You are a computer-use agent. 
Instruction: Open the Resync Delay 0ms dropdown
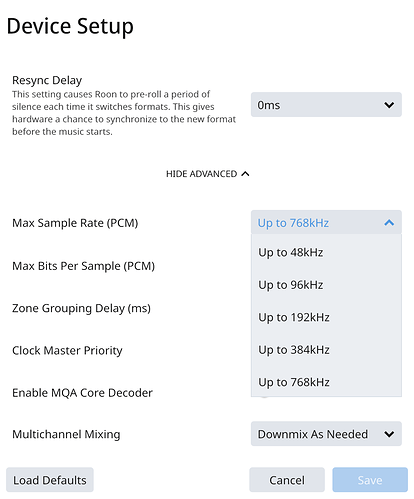pos(326,105)
